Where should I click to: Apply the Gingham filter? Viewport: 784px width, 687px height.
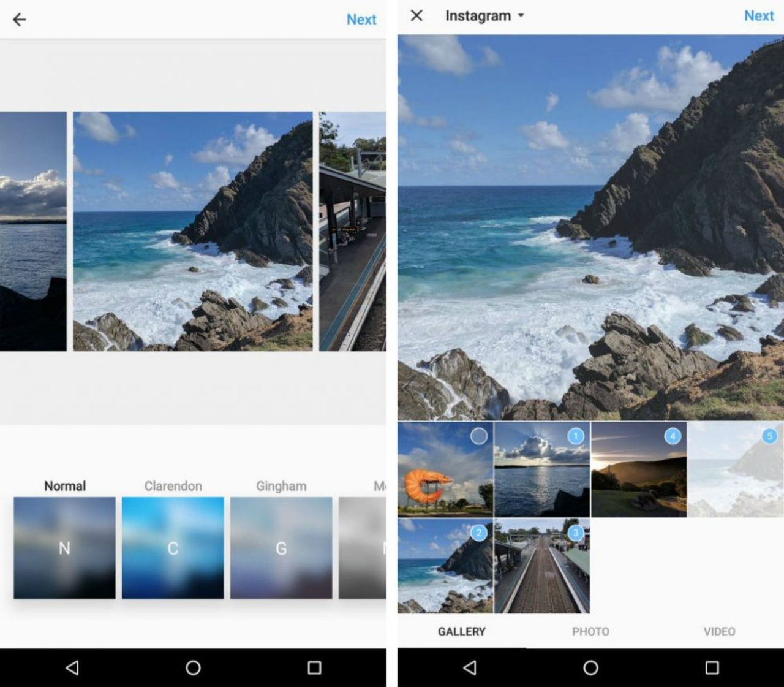pos(281,548)
